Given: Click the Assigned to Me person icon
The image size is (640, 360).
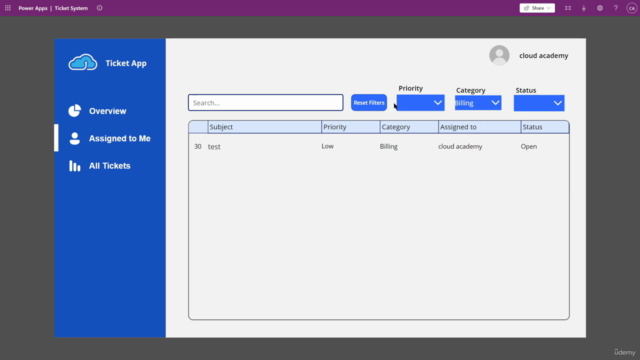Looking at the screenshot, I should pos(75,138).
